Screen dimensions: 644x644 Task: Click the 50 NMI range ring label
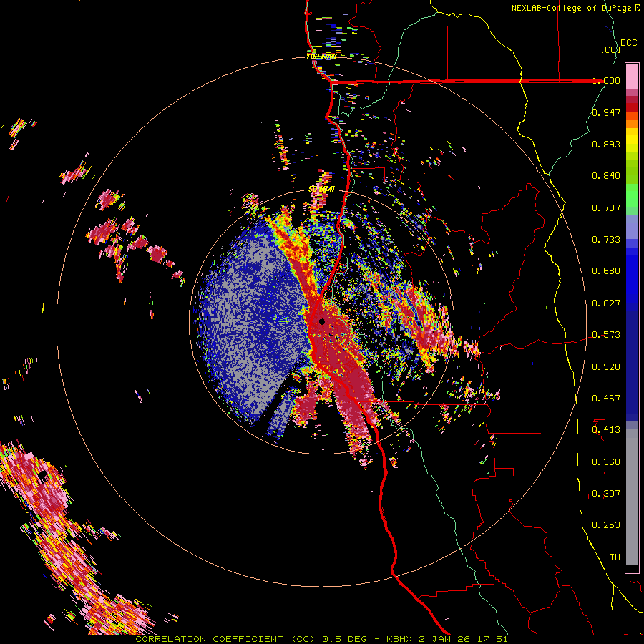(x=321, y=189)
